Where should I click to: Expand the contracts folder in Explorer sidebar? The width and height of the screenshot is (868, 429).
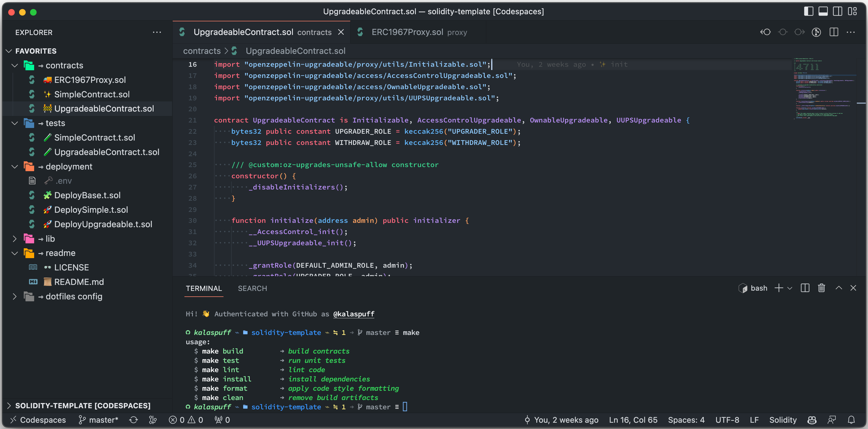[16, 65]
